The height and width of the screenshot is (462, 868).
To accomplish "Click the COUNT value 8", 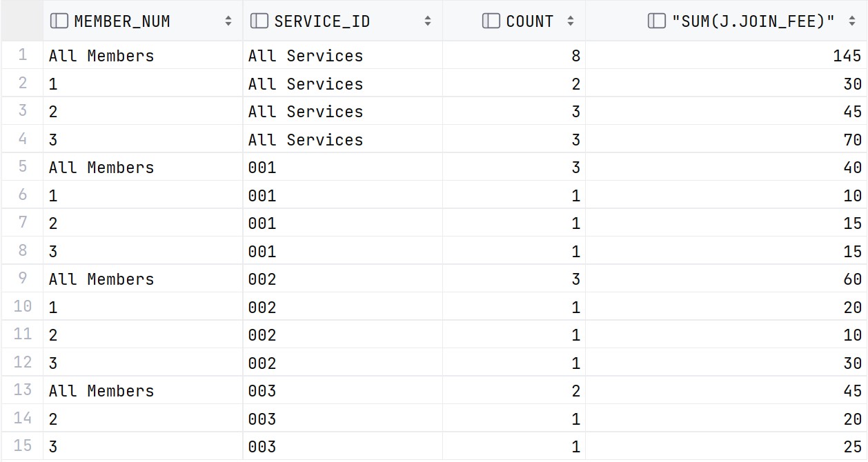I will click(x=514, y=55).
